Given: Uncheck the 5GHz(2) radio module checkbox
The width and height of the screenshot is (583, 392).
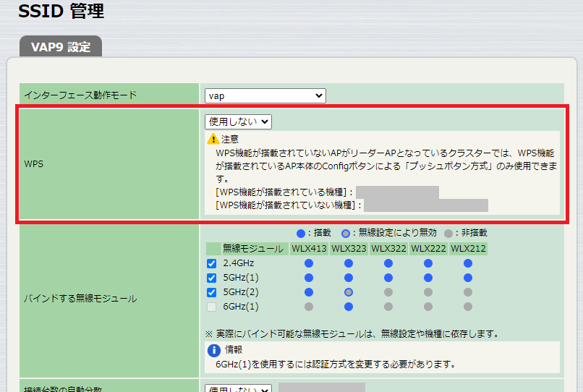Looking at the screenshot, I should coord(211,292).
